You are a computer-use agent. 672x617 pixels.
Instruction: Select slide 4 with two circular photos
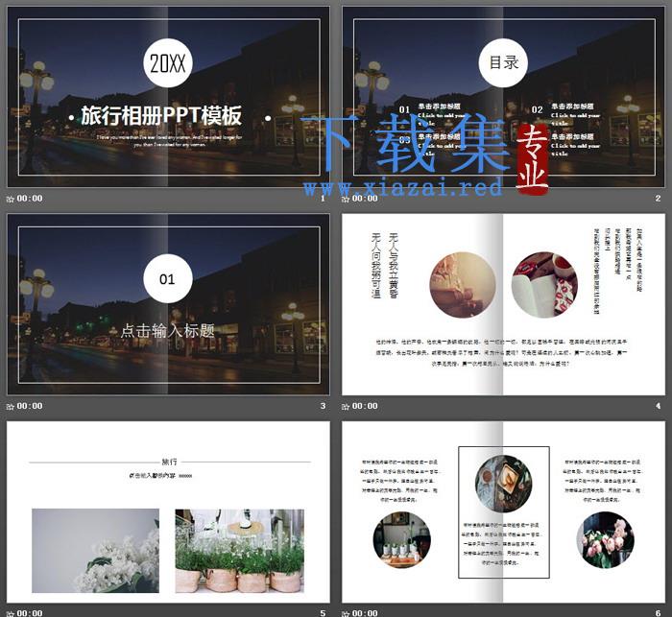coord(504,304)
